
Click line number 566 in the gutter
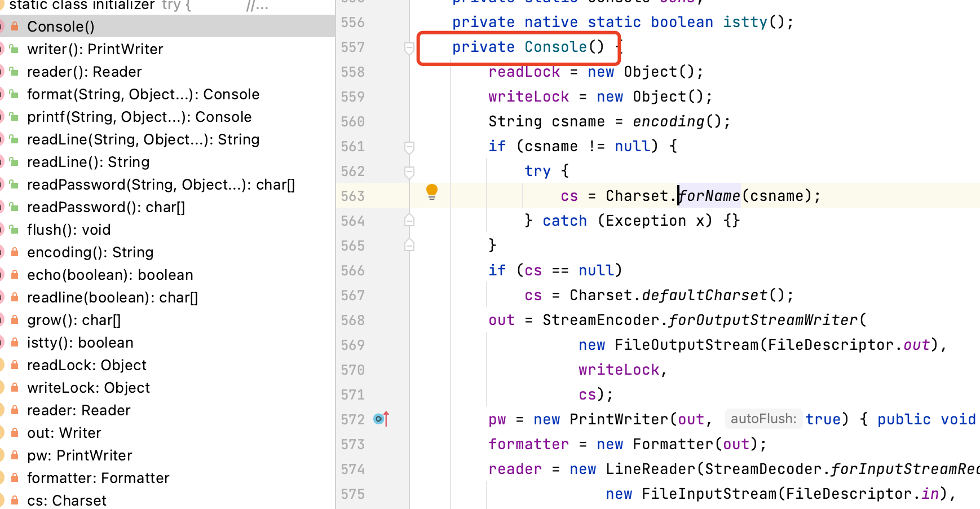coord(353,270)
